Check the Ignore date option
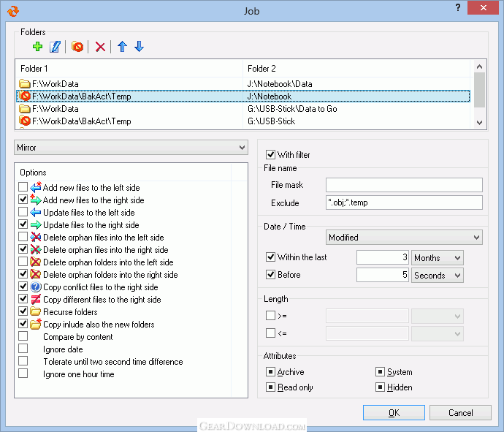 click(23, 349)
